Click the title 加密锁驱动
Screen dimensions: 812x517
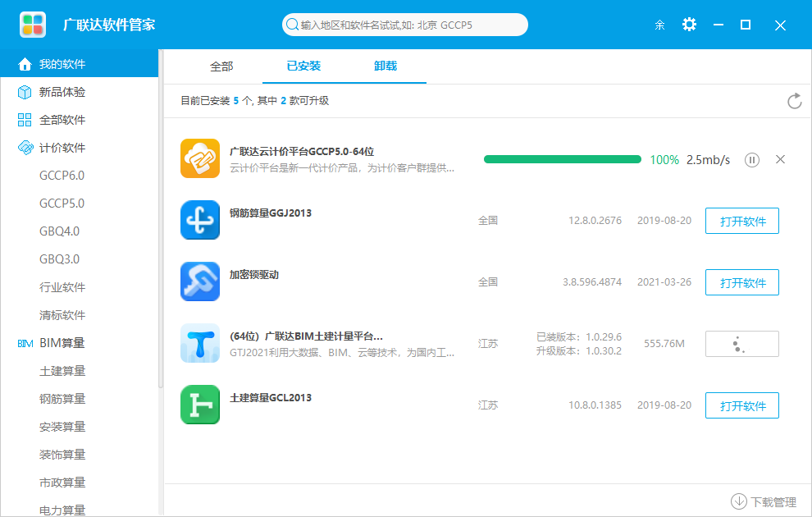(x=253, y=275)
